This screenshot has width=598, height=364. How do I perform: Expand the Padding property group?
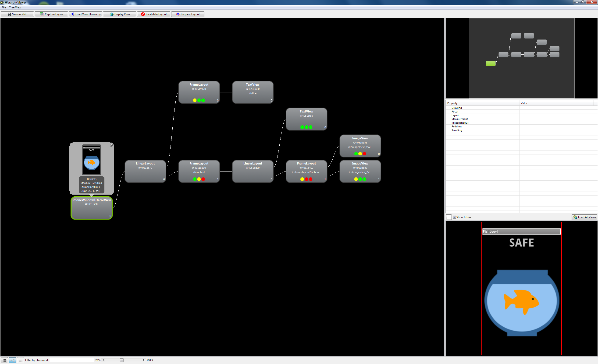click(x=456, y=127)
